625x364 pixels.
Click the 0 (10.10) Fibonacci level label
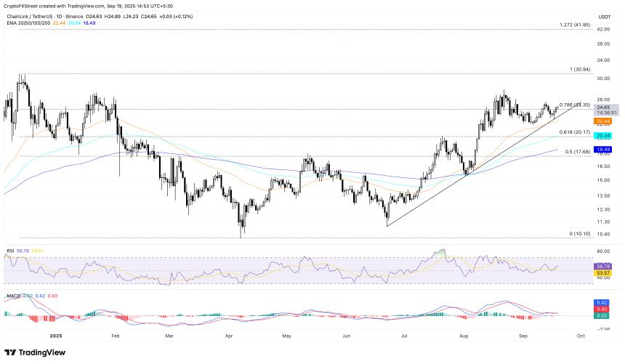point(581,234)
